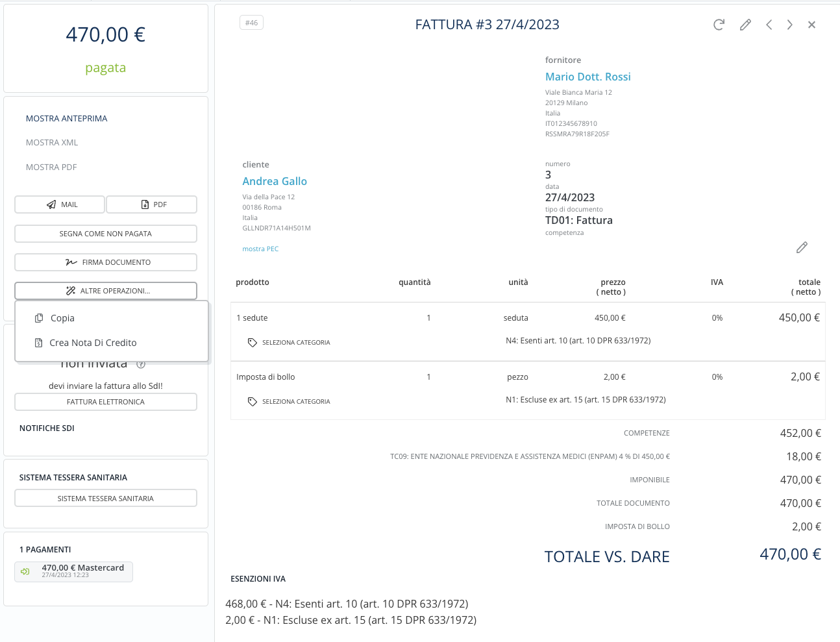Refresh the invoice view

coord(719,24)
